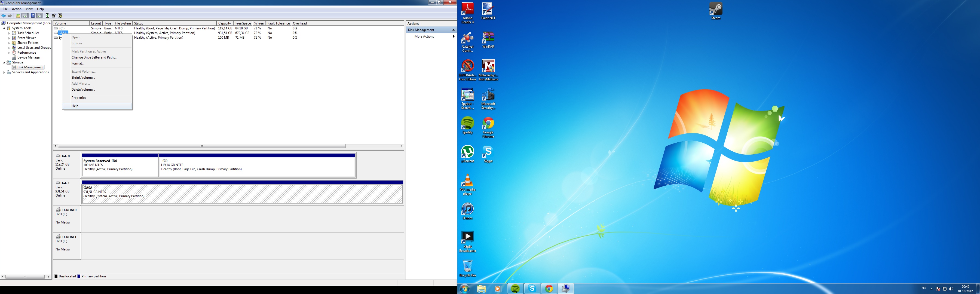
Task: Expand the Event Viewer tree node
Action: (x=9, y=38)
